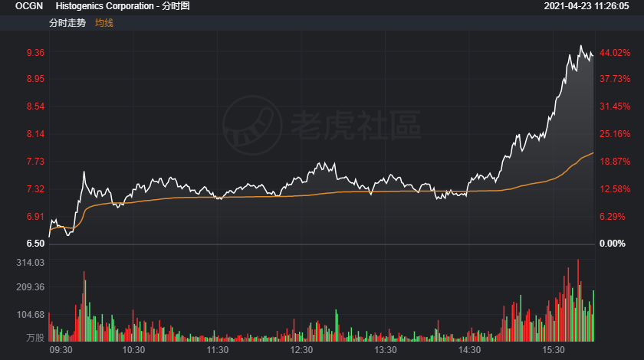Screen dimensions: 644x360
Task: Click the 13:30 time axis label
Action: click(385, 350)
